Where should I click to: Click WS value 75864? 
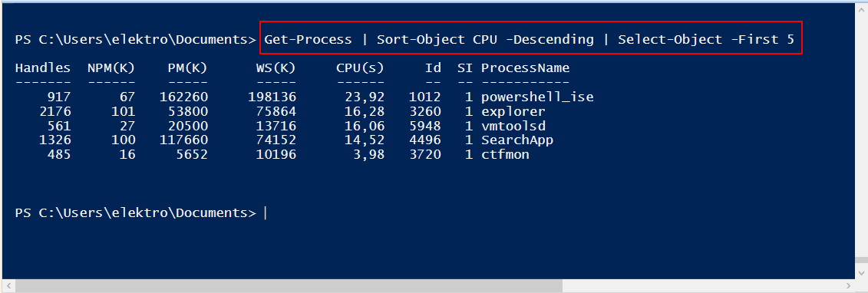276,112
